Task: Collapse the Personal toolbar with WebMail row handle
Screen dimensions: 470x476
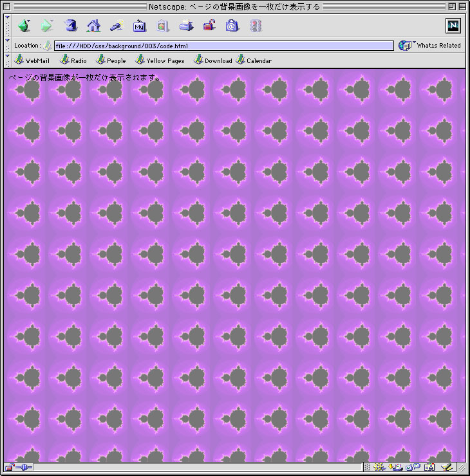Action: click(7, 60)
